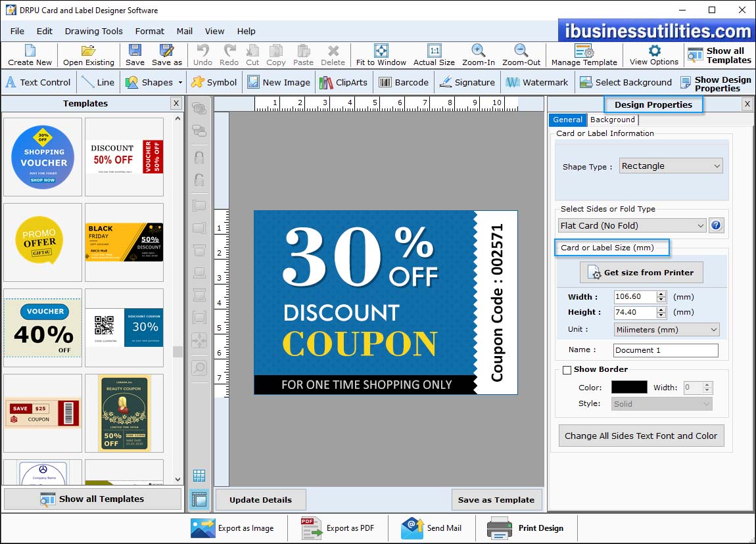Screen dimensions: 756x544
Task: Open the Drawing Tools menu
Action: pos(93,31)
